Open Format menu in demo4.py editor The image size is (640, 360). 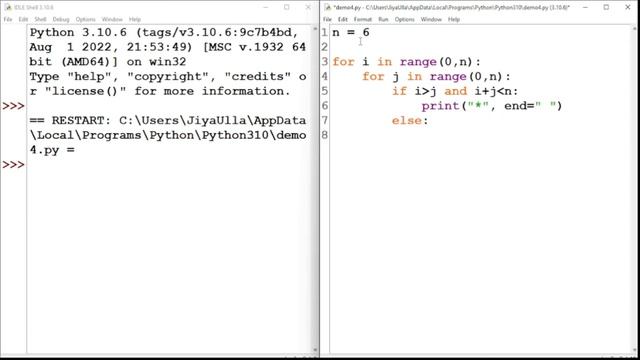pos(363,19)
